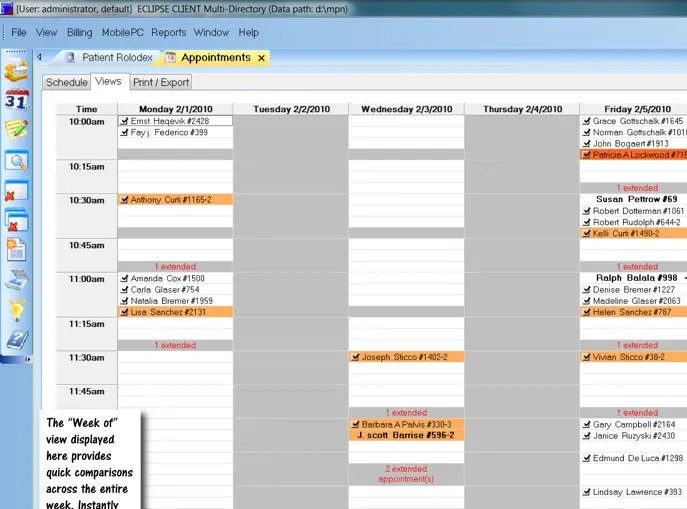
Task: Click Monday's 10:45am '1 extended' note
Action: 175,266
